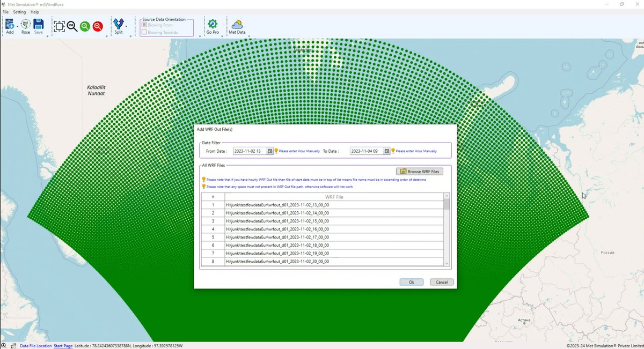Image resolution: width=644 pixels, height=349 pixels.
Task: Click inside the From Date field
Action: (250, 151)
